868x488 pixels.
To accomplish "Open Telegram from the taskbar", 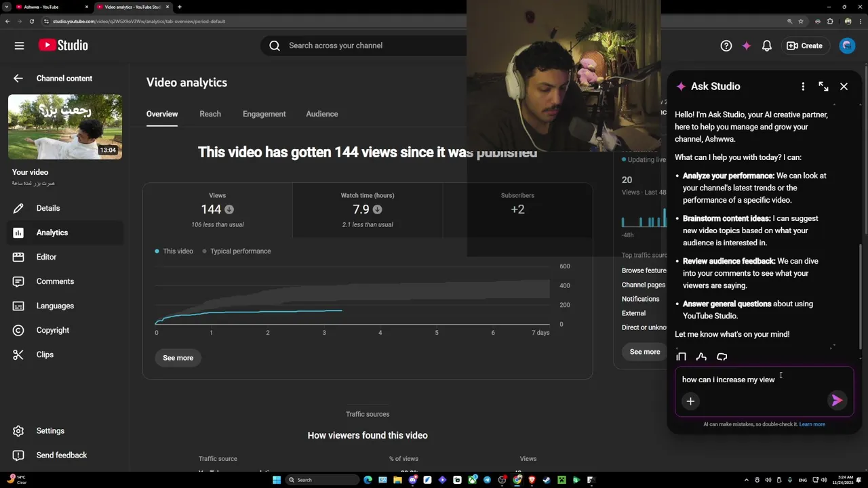I will (487, 480).
